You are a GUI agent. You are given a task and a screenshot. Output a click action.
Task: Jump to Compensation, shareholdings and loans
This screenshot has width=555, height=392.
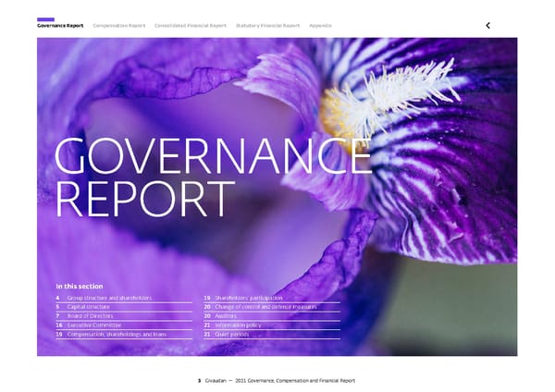tap(124, 335)
